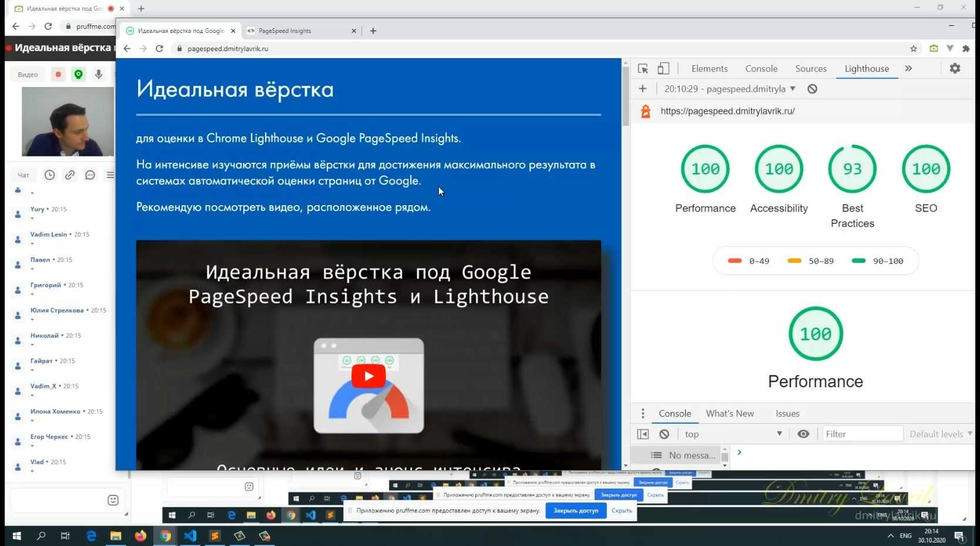Image resolution: width=980 pixels, height=546 pixels.
Task: Open the Default levels dropdown
Action: (941, 434)
